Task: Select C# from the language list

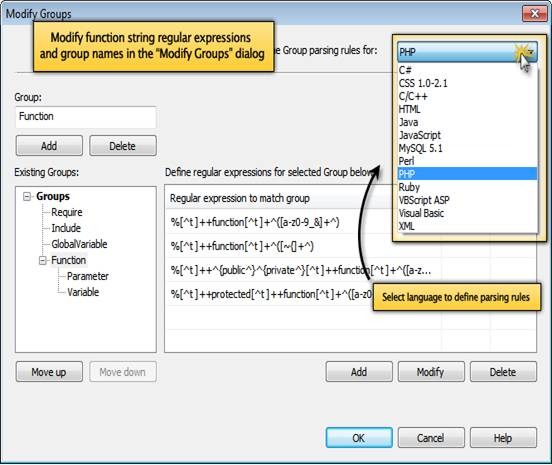Action: (405, 70)
